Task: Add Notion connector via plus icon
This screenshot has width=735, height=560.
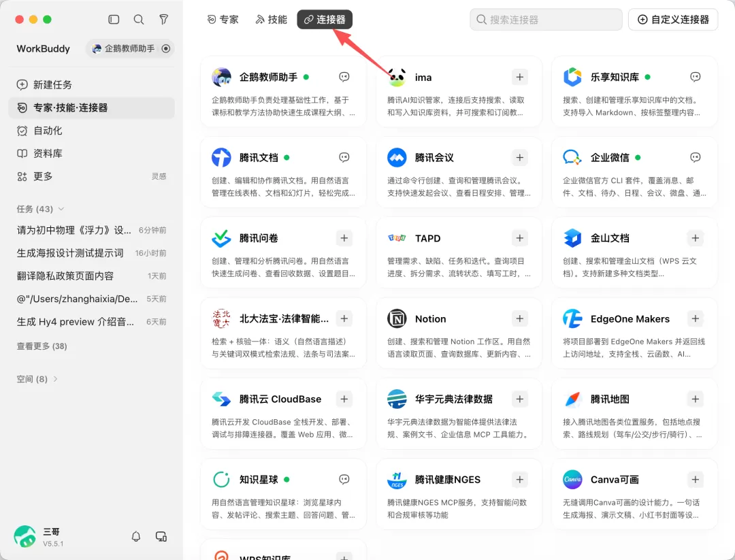Action: pos(520,318)
